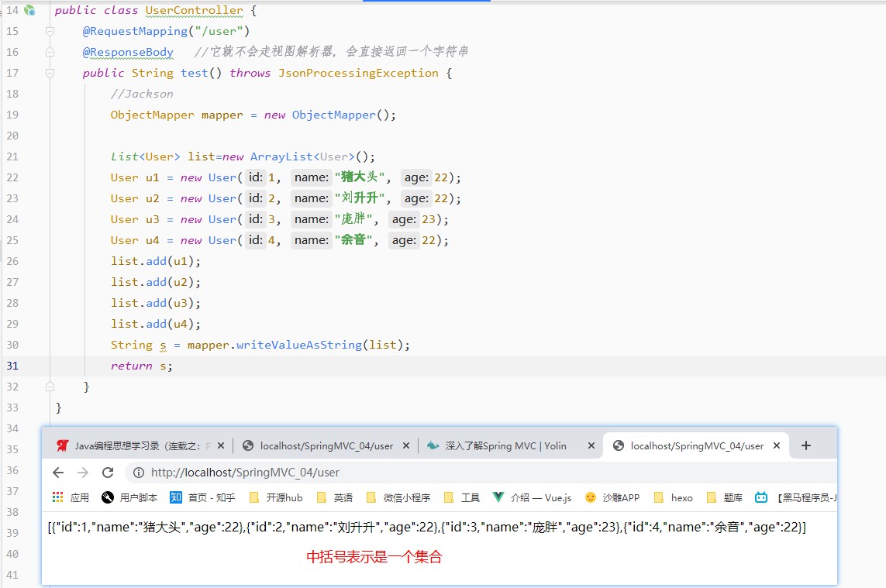Click the UserController class name
Image resolution: width=886 pixels, height=588 pixels.
[195, 10]
